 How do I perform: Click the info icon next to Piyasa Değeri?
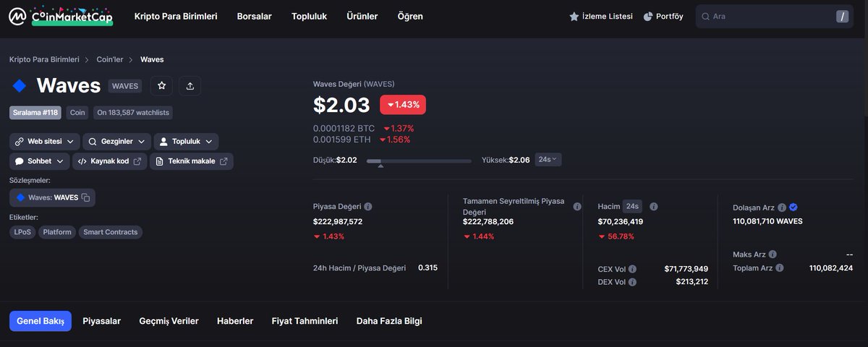click(x=368, y=207)
